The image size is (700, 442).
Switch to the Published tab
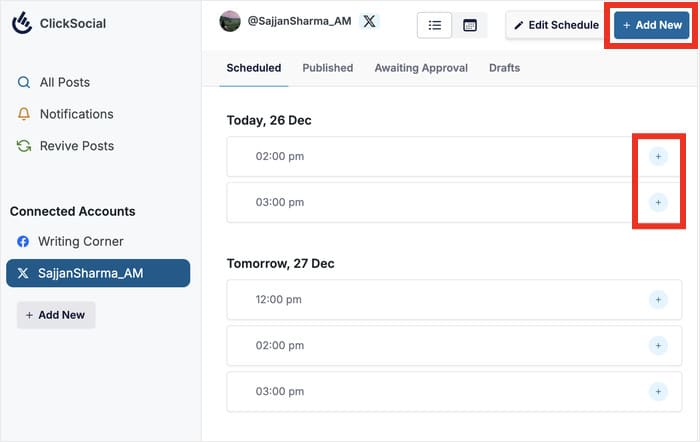(327, 68)
